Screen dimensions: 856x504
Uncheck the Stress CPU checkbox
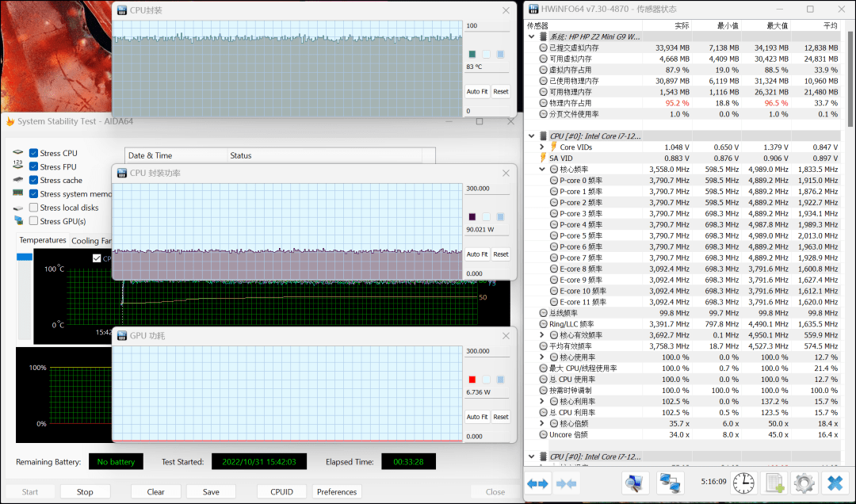click(x=33, y=153)
